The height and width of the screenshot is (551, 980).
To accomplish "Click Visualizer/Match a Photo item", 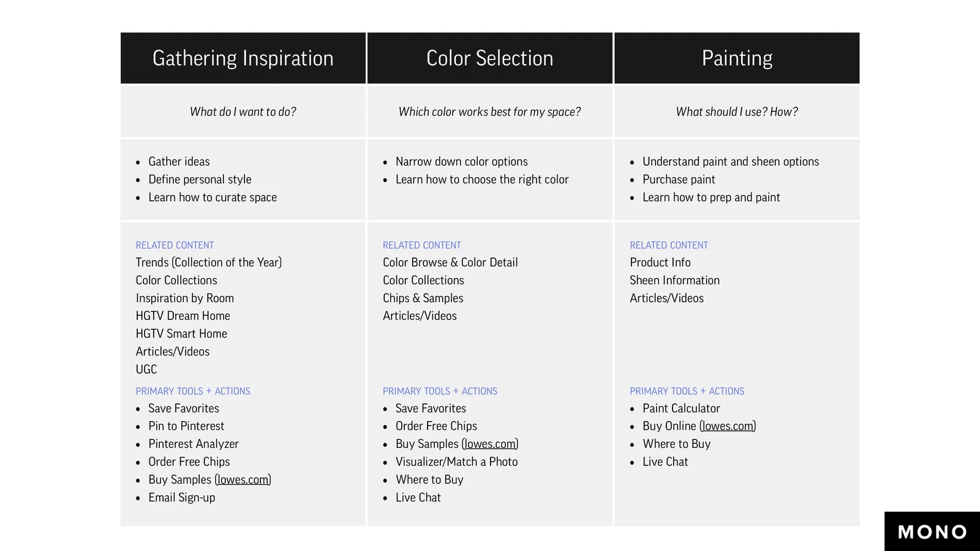I will 456,462.
